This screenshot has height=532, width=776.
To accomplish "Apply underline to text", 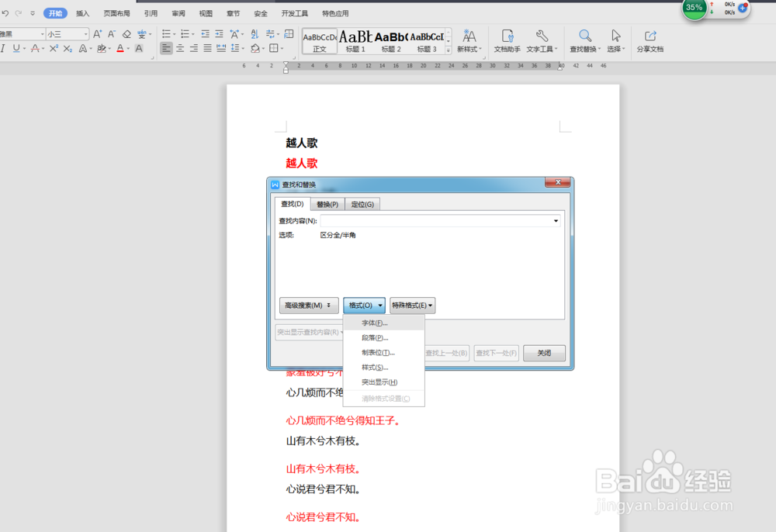I will pos(16,49).
